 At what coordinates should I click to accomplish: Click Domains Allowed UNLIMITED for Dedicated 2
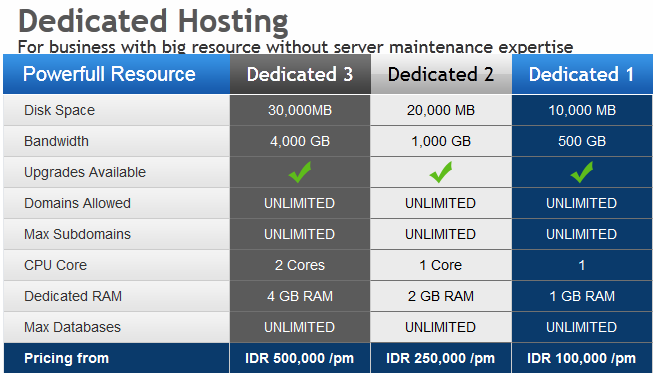click(x=441, y=203)
